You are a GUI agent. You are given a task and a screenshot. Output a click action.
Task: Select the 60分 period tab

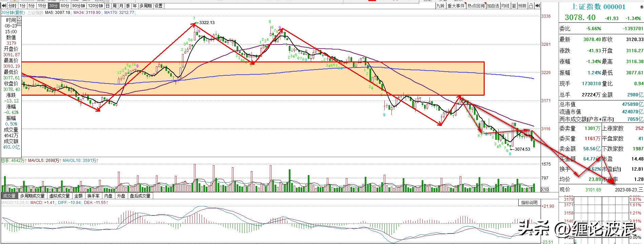pyautogui.click(x=65, y=6)
